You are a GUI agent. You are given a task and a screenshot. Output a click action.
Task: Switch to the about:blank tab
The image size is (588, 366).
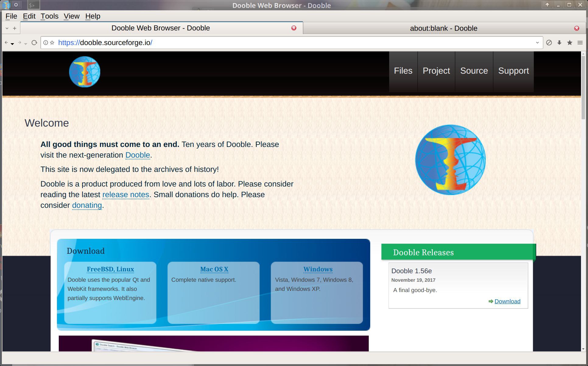[x=444, y=28]
